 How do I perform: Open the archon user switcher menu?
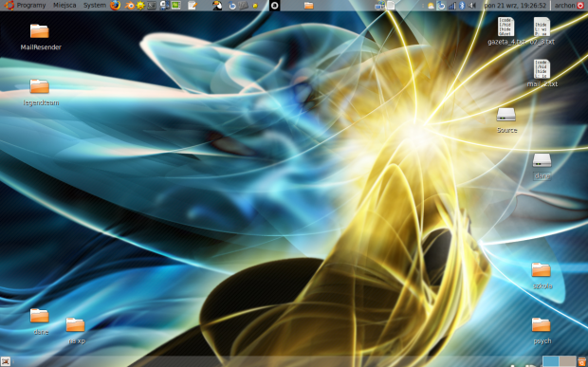(564, 6)
